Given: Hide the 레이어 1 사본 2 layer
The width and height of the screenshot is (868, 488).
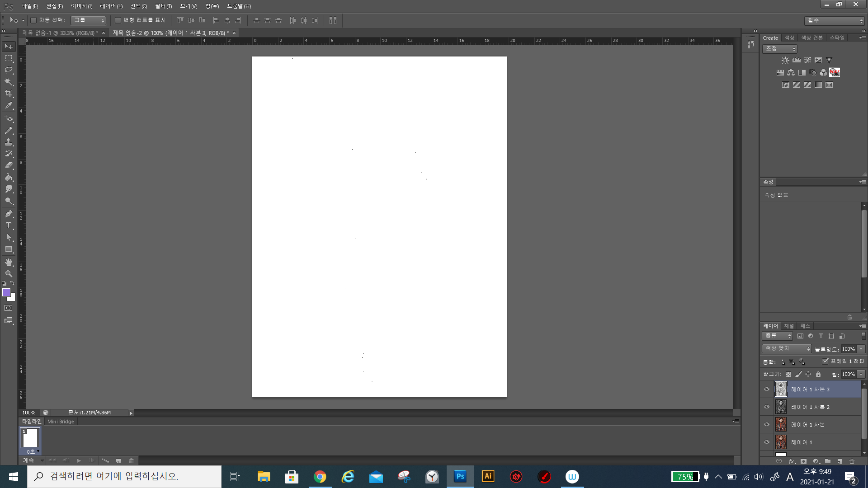Looking at the screenshot, I should (767, 407).
